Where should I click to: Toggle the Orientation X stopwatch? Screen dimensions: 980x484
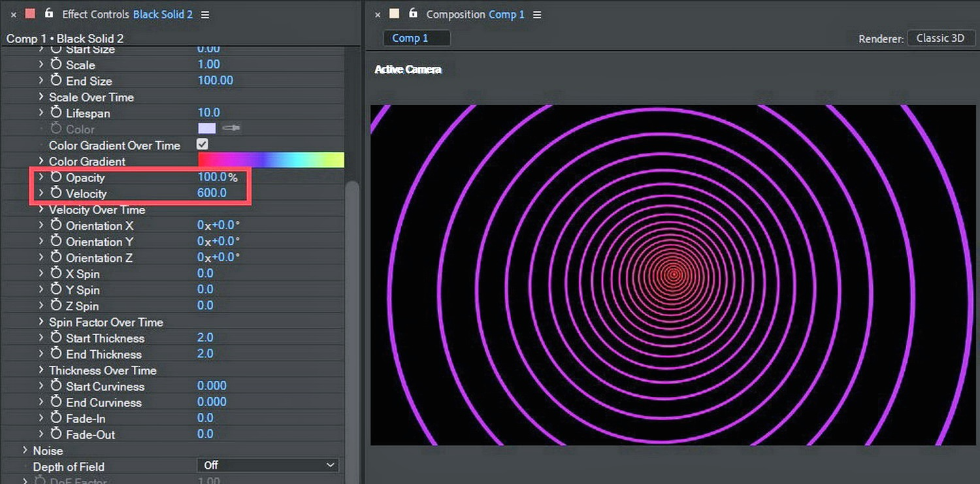click(56, 225)
